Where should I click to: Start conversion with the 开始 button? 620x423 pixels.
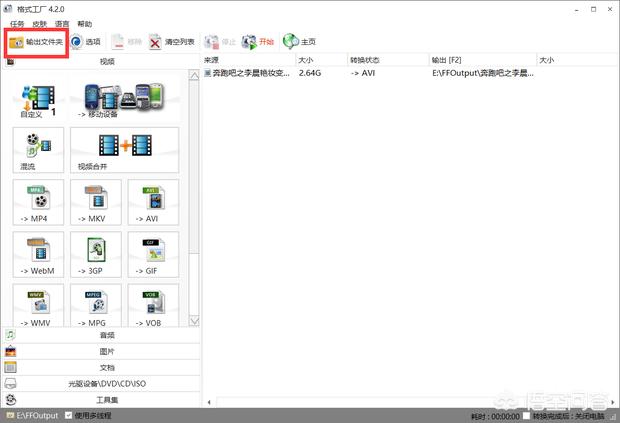[x=258, y=42]
